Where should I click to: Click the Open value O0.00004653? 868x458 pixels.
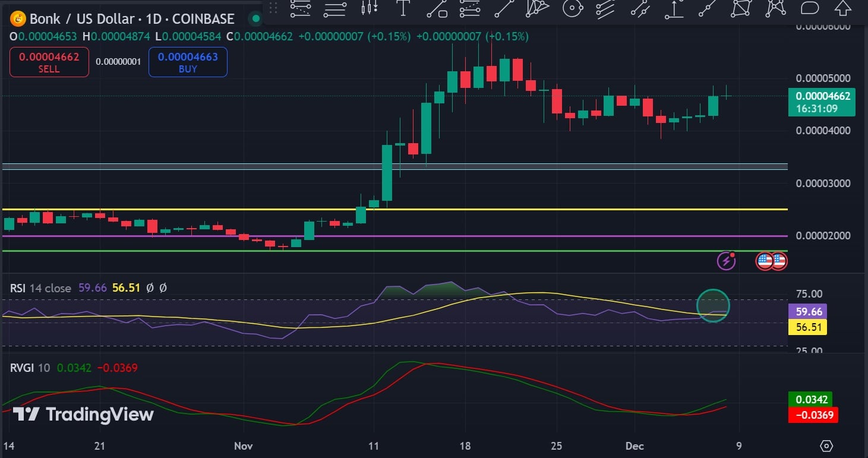click(43, 36)
